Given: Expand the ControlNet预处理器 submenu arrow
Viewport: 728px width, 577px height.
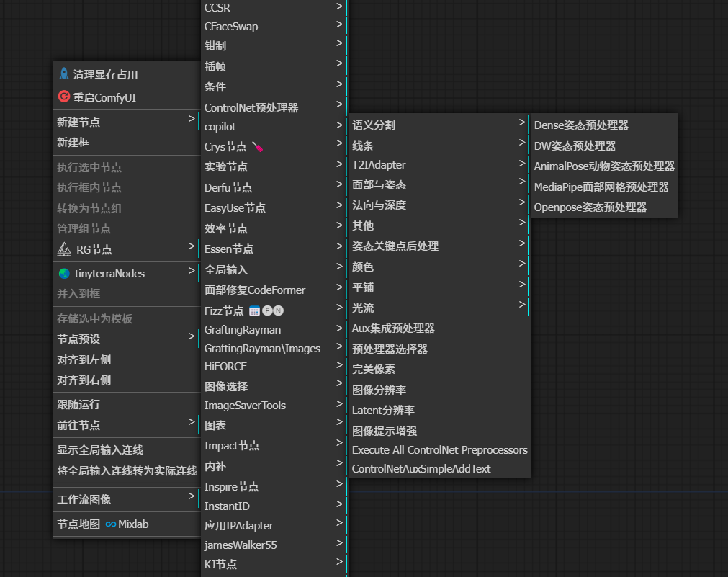Looking at the screenshot, I should pyautogui.click(x=339, y=104).
